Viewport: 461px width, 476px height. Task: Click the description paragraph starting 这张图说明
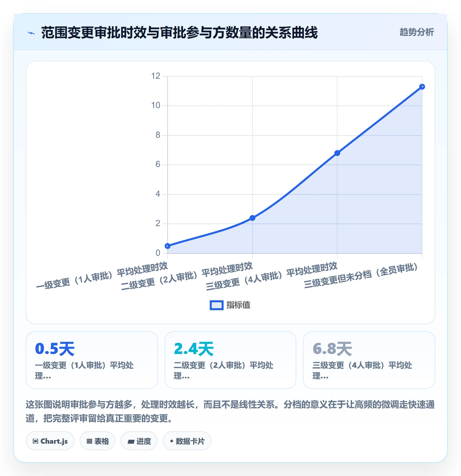pos(230,411)
